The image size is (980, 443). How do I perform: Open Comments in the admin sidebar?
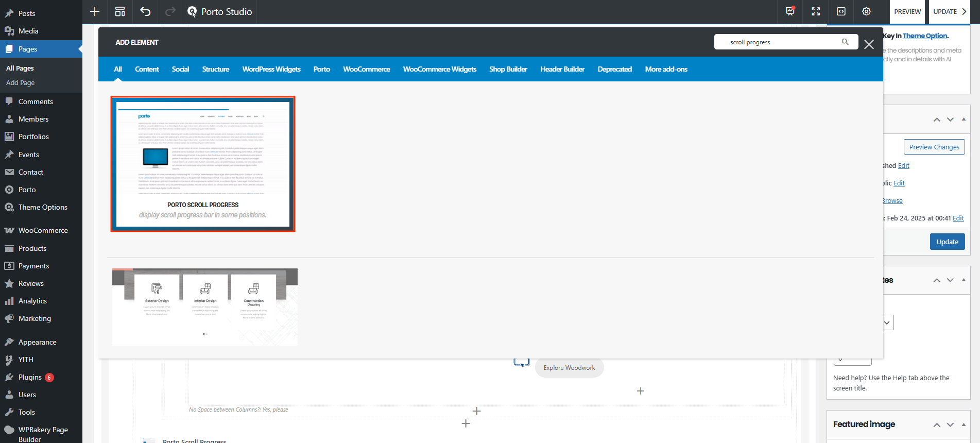[x=36, y=101]
